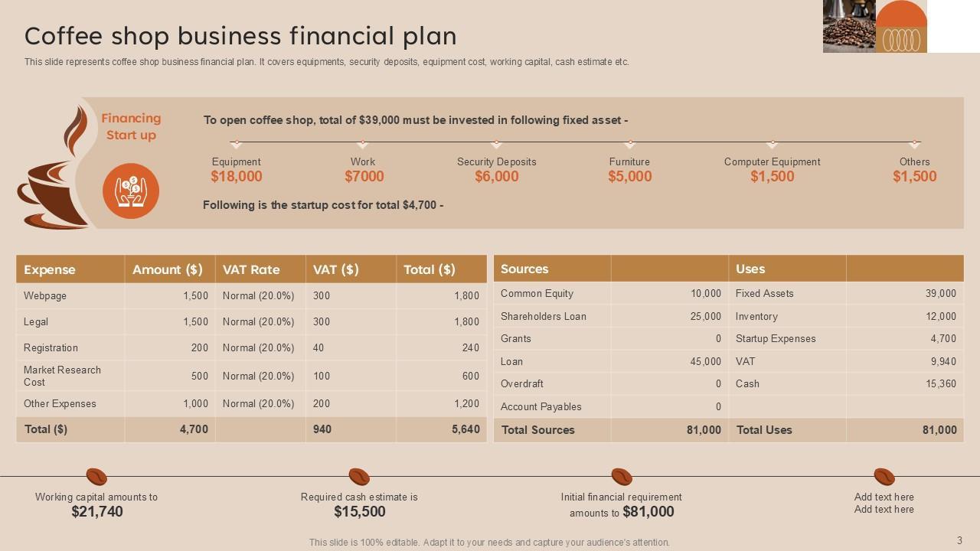
Task: Select the diamond marker above Security Deposits
Action: tap(496, 143)
